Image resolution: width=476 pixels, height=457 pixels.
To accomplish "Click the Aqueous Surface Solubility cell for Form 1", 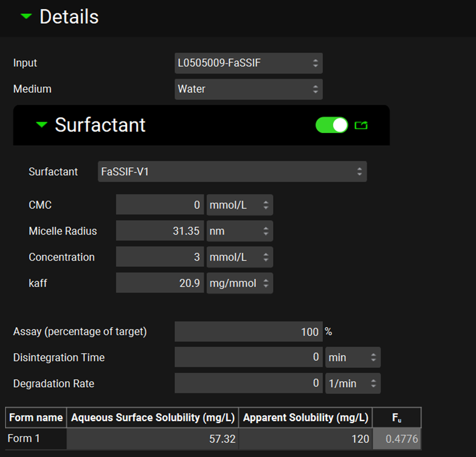I will pos(153,439).
